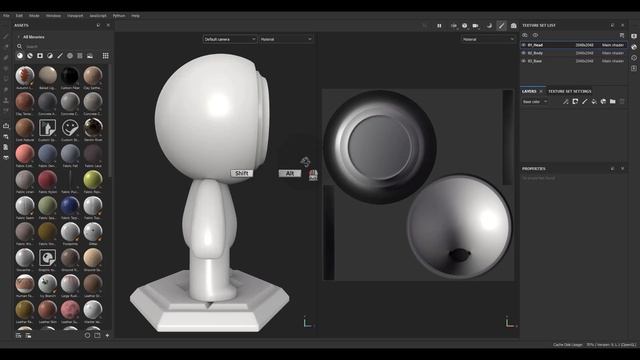Add a smart material layer
Image resolution: width=640 pixels, height=360 pixels.
coord(603,102)
